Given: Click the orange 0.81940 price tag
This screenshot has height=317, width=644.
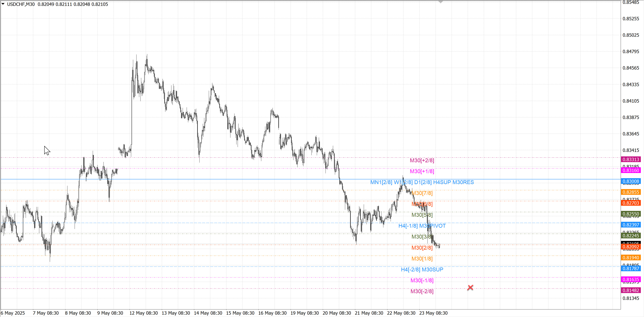Looking at the screenshot, I should [x=631, y=257].
